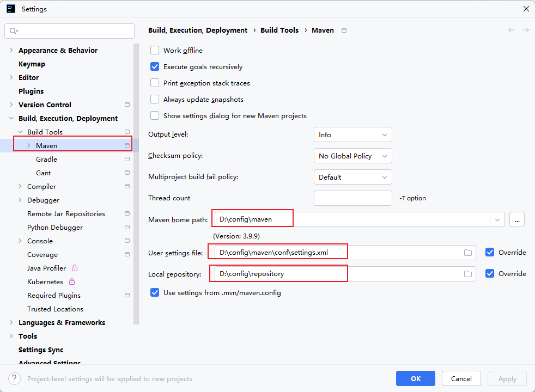Open Multiproject build fail policy dropdown
The image size is (535, 392).
(353, 177)
